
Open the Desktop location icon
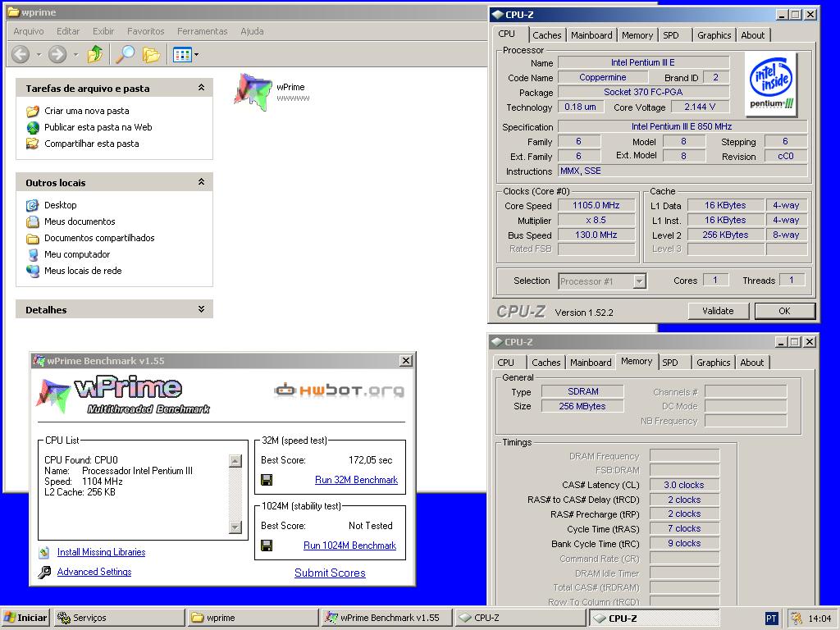pos(33,205)
